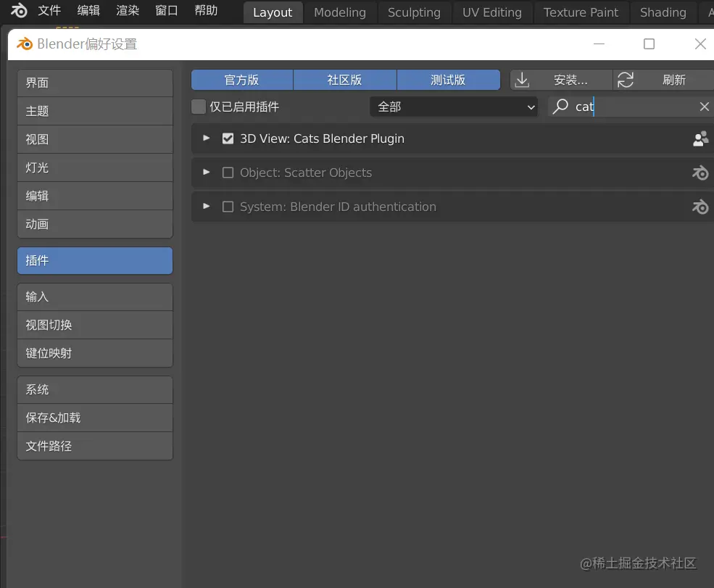Image resolution: width=714 pixels, height=588 pixels.
Task: Expand the Cats Blender Plugin details
Action: (x=207, y=138)
